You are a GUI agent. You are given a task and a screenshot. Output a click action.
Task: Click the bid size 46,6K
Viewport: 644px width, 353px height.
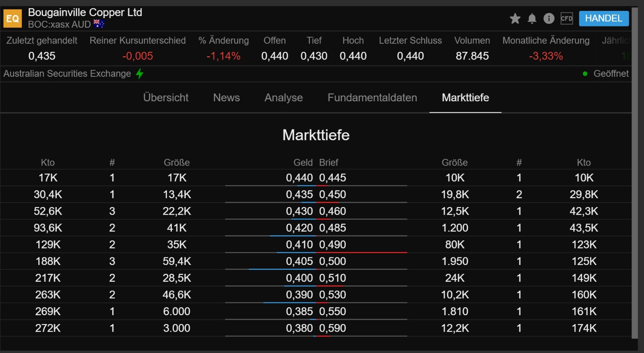[177, 295]
